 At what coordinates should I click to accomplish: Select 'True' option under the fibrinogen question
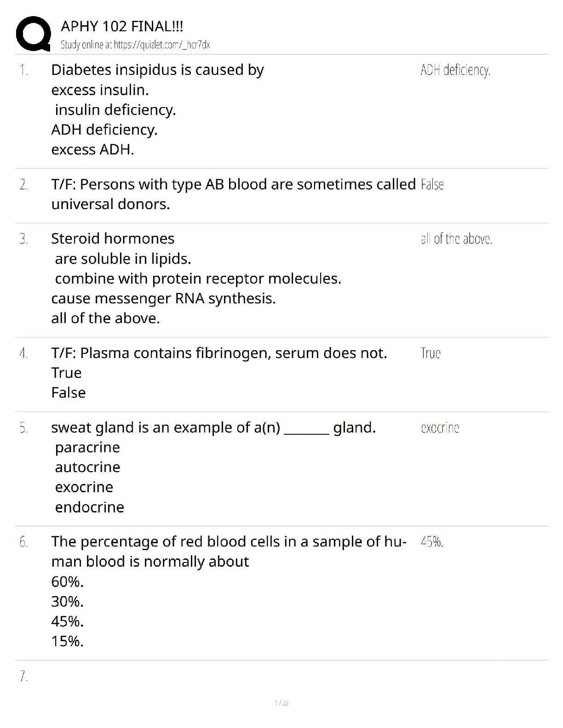[66, 373]
